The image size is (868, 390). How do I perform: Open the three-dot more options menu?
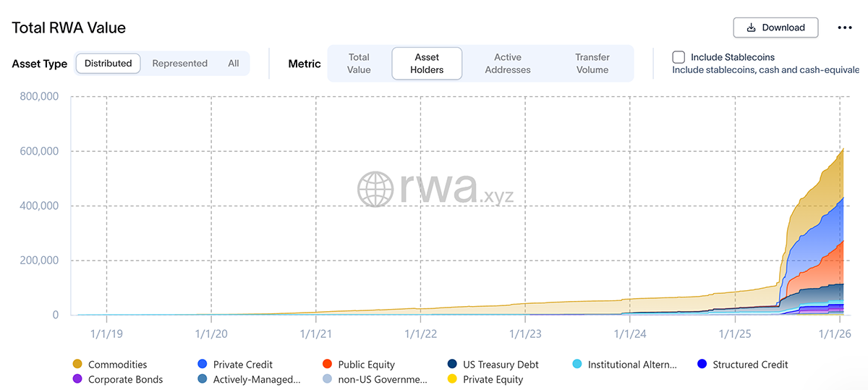click(x=844, y=27)
